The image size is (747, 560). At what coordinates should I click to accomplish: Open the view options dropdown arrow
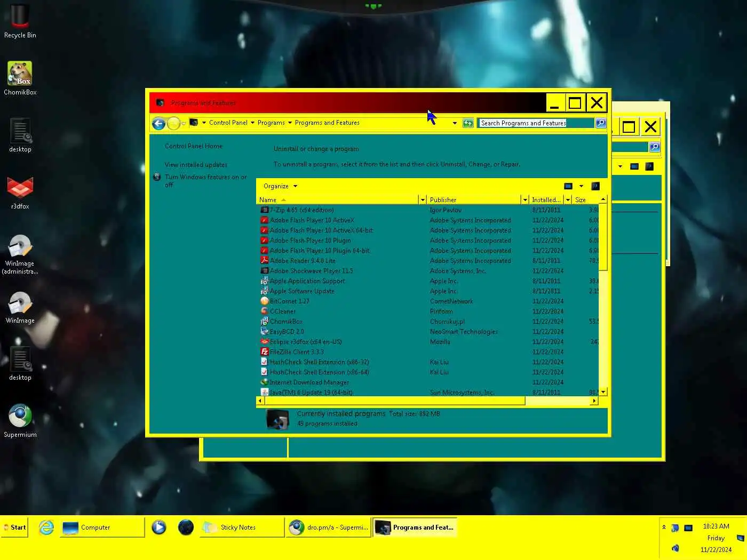coord(581,186)
